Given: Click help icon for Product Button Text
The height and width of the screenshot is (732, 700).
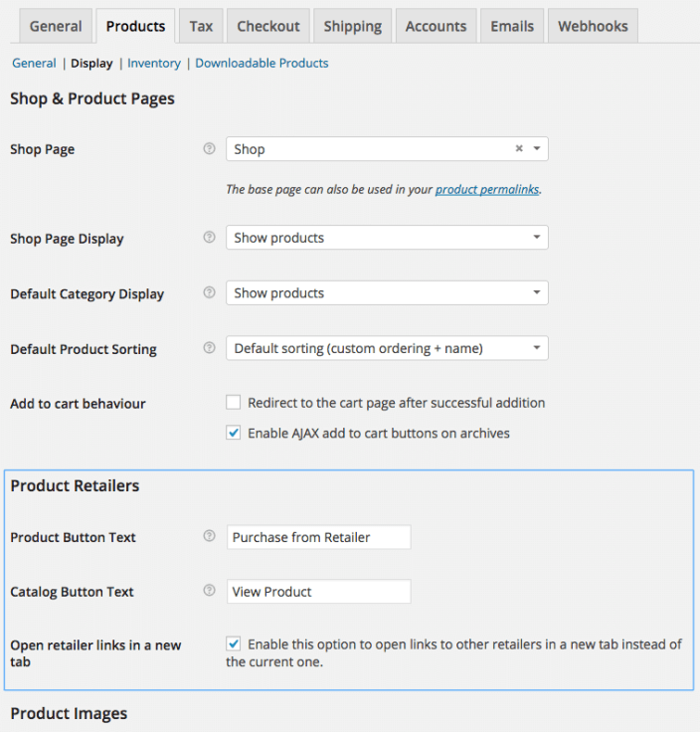Looking at the screenshot, I should (x=209, y=536).
